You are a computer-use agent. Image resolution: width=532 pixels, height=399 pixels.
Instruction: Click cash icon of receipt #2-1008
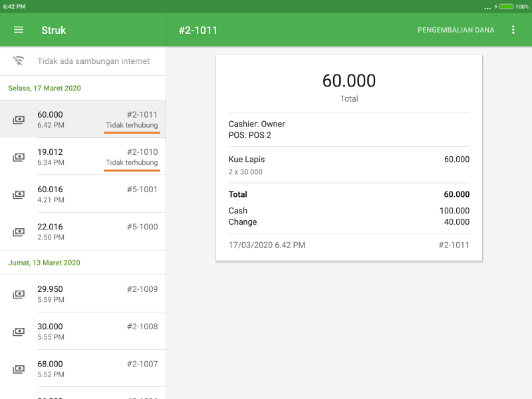pos(19,331)
